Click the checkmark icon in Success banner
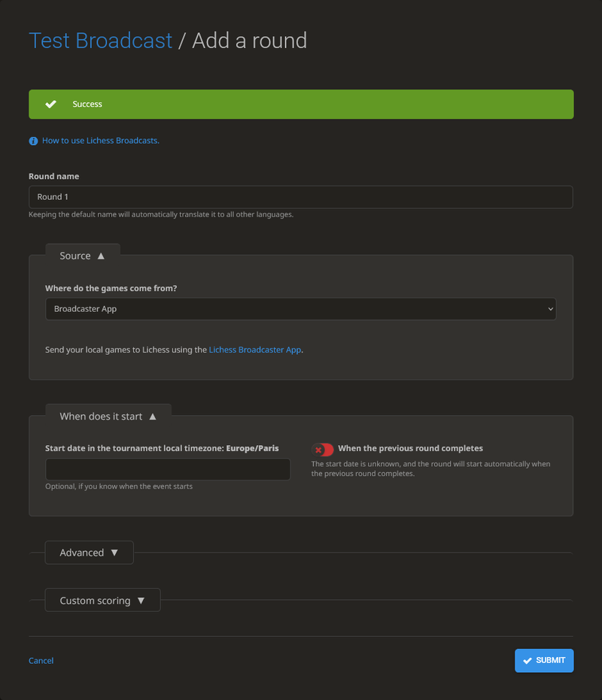Screen dimensions: 602x700 click(x=50, y=105)
